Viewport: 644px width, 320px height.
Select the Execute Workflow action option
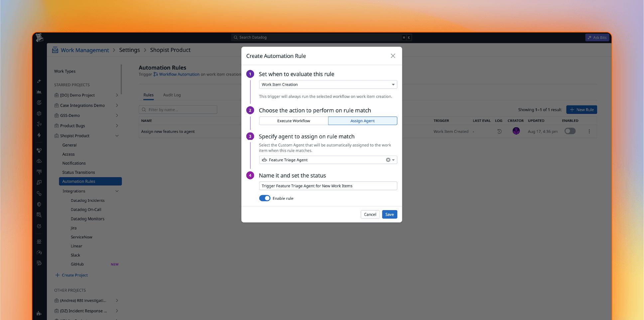click(294, 121)
